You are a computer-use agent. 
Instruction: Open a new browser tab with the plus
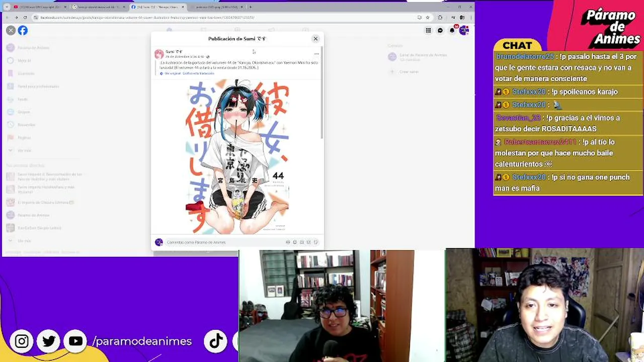250,7
